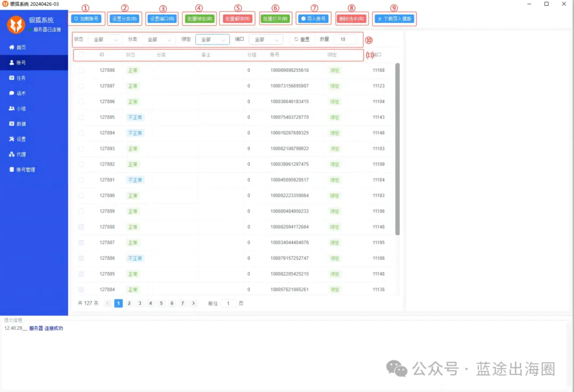574x392 pixels.
Task: Click the 账号 column header
Action: pos(275,55)
